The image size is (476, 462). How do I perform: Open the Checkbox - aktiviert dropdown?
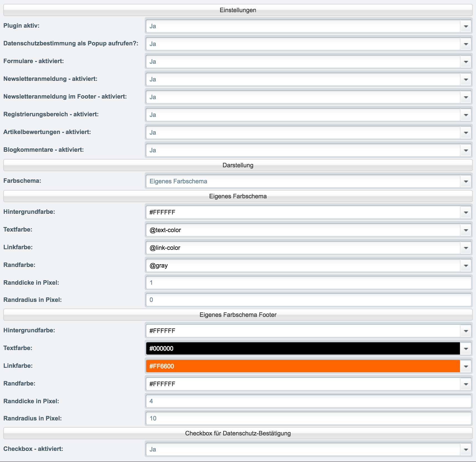pos(308,449)
